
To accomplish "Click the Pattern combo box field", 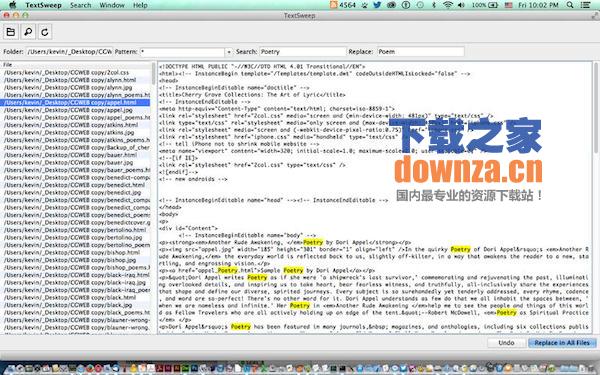I will point(182,52).
